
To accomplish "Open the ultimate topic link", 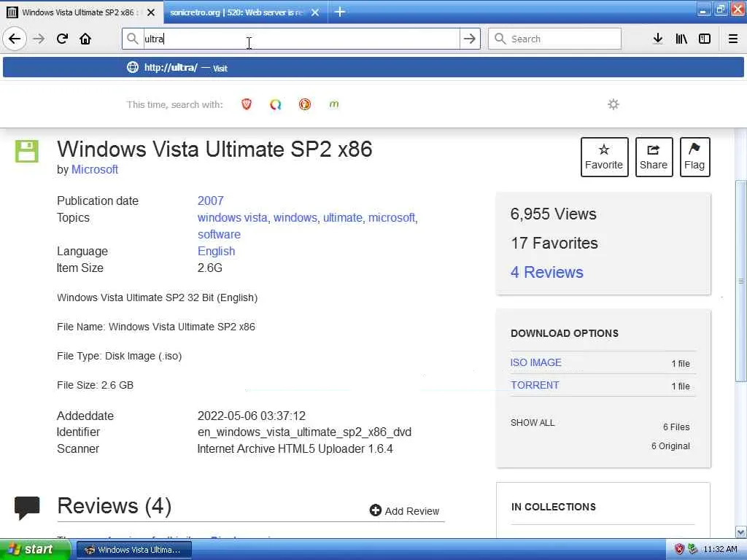I will tap(343, 217).
